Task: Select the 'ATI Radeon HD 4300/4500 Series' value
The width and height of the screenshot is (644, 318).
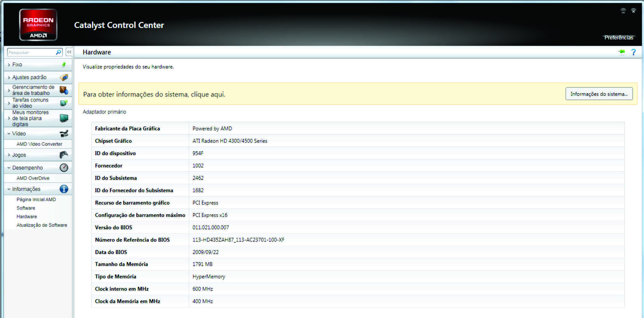Action: pyautogui.click(x=230, y=141)
